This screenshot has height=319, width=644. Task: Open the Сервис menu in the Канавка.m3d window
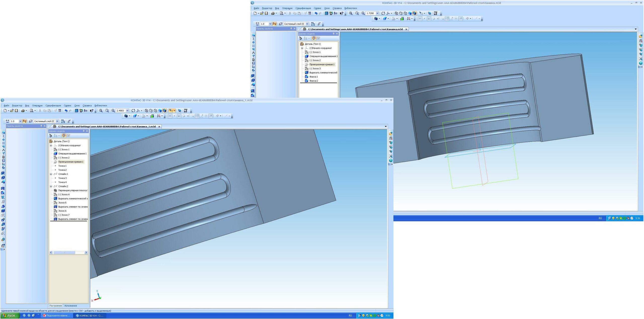click(x=317, y=8)
